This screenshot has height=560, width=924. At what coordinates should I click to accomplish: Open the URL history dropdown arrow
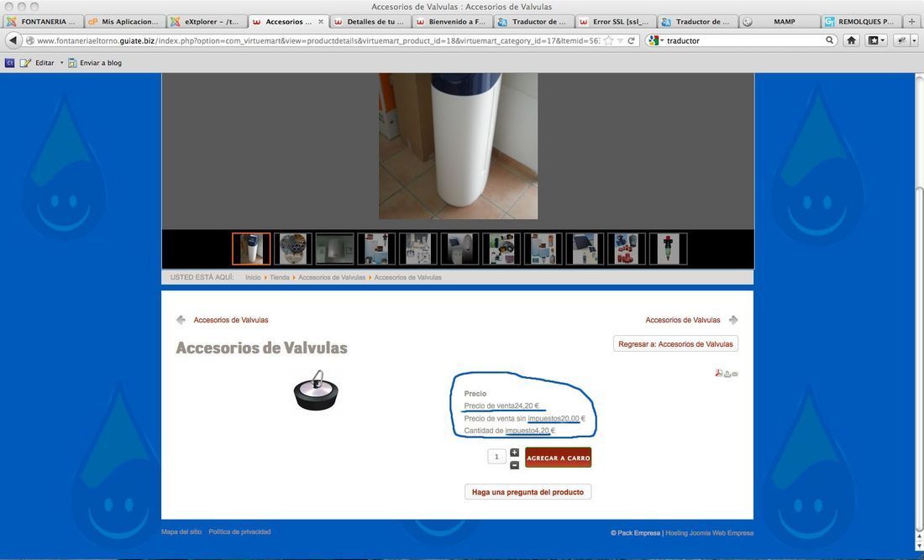620,40
